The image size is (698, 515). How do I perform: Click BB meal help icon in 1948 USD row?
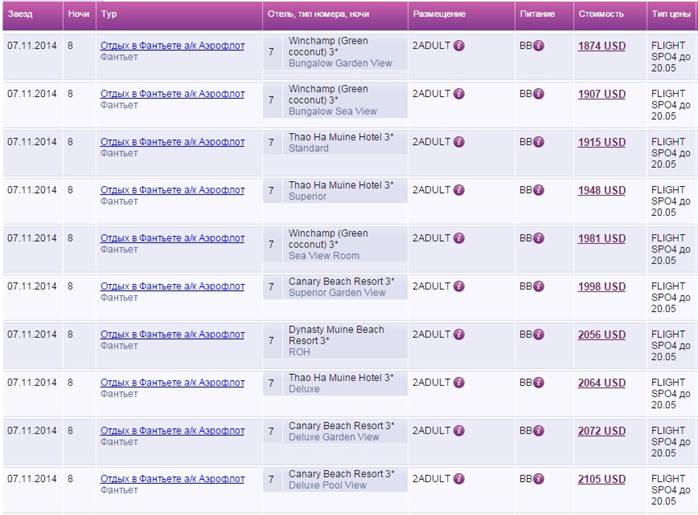(x=539, y=190)
